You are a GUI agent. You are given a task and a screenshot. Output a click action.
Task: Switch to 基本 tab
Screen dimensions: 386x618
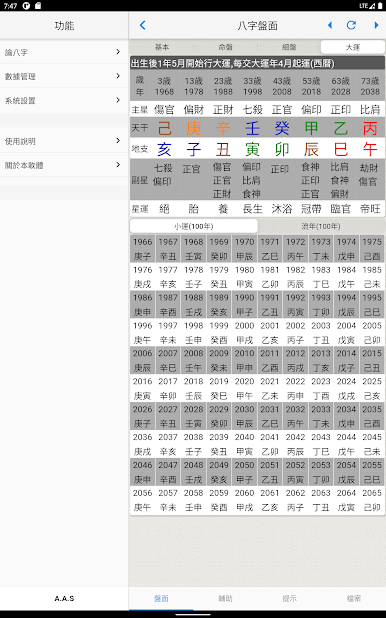(x=162, y=47)
